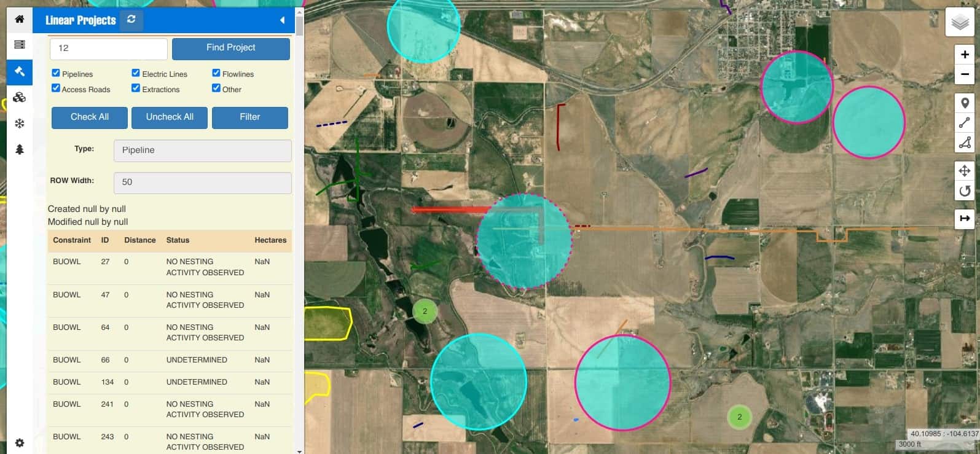
Task: Toggle the Electric Lines checkbox
Action: (x=136, y=73)
